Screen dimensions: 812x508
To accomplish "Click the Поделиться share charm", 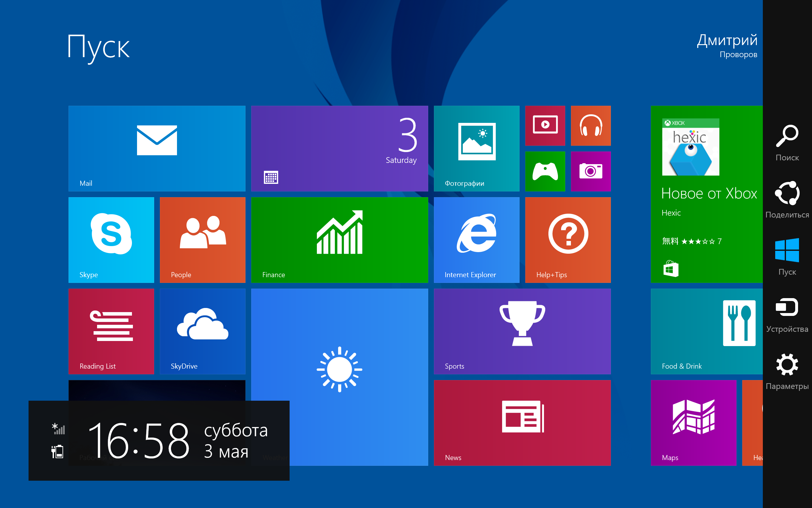I will pyautogui.click(x=787, y=200).
